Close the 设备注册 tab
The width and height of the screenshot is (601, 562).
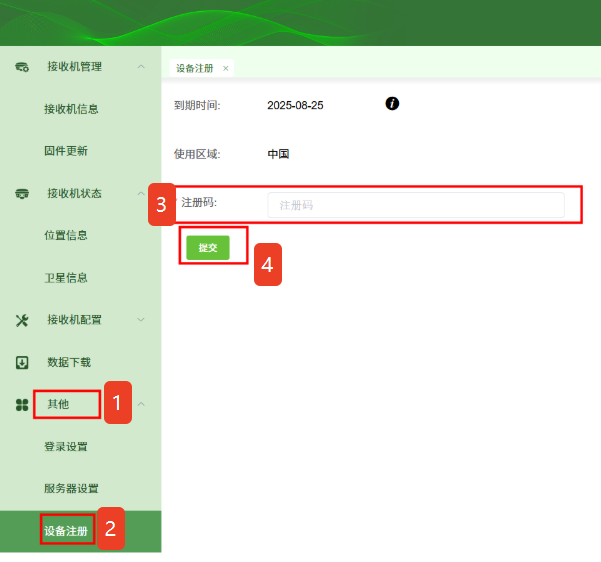(x=226, y=68)
